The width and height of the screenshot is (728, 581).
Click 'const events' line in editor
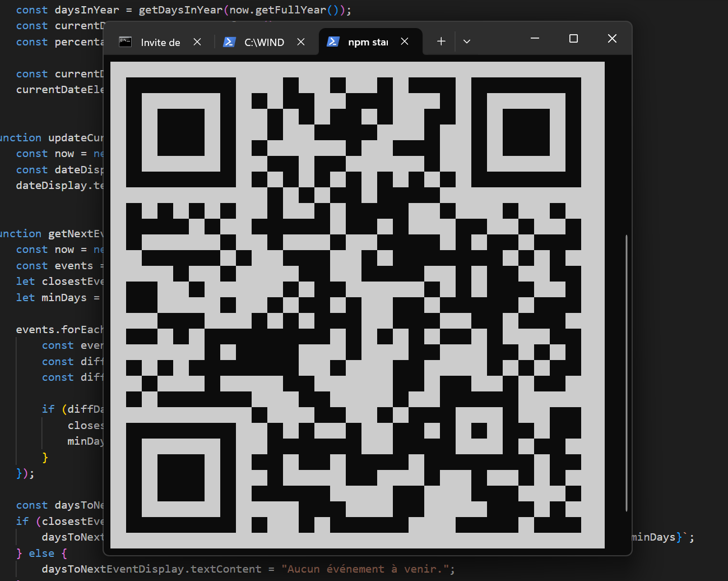pyautogui.click(x=59, y=266)
